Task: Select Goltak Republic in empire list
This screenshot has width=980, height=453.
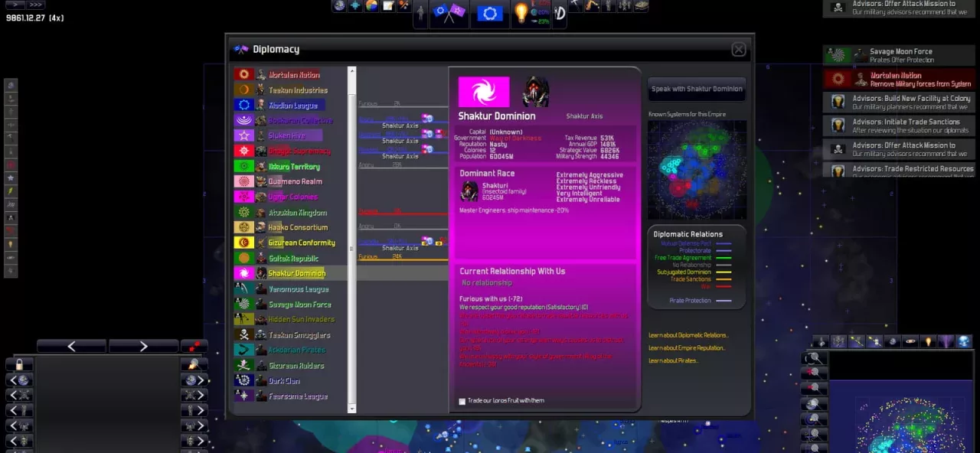Action: (290, 258)
